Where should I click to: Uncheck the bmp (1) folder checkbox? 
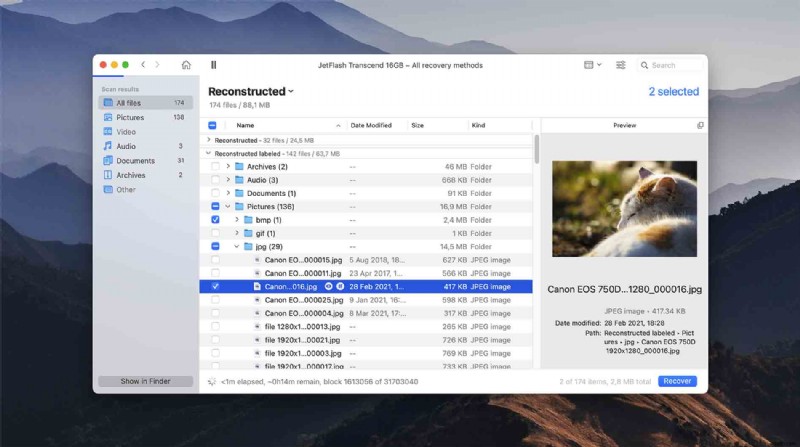(x=215, y=220)
